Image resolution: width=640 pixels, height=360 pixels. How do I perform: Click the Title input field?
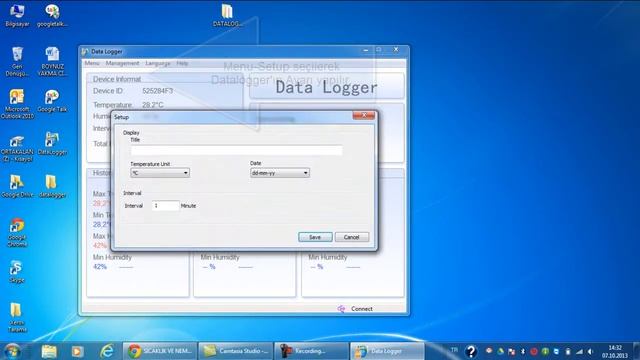236,150
